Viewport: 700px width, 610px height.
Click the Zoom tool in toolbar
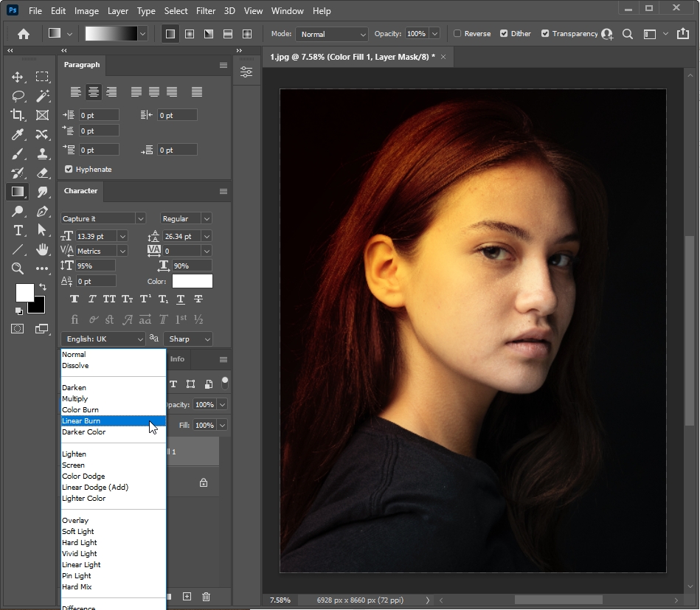tap(18, 268)
